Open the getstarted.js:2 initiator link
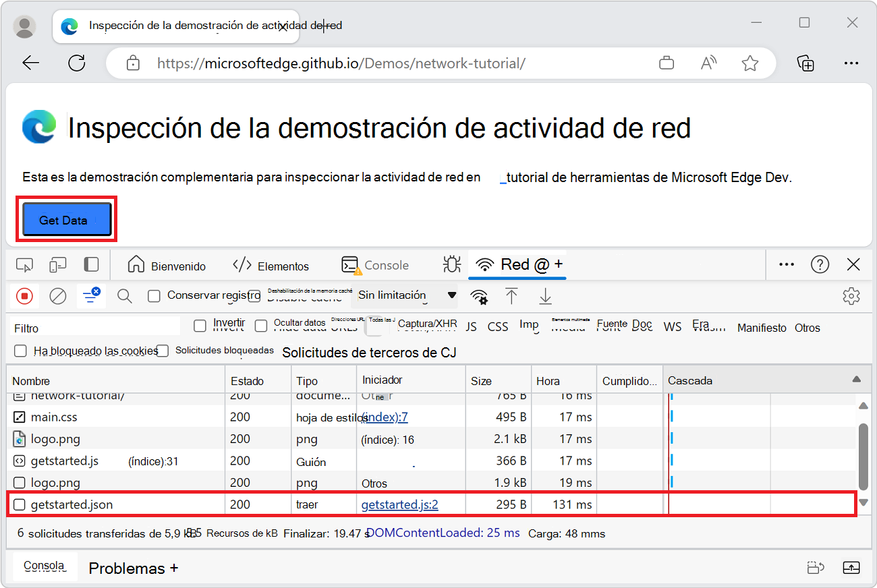The width and height of the screenshot is (877, 588). click(398, 504)
